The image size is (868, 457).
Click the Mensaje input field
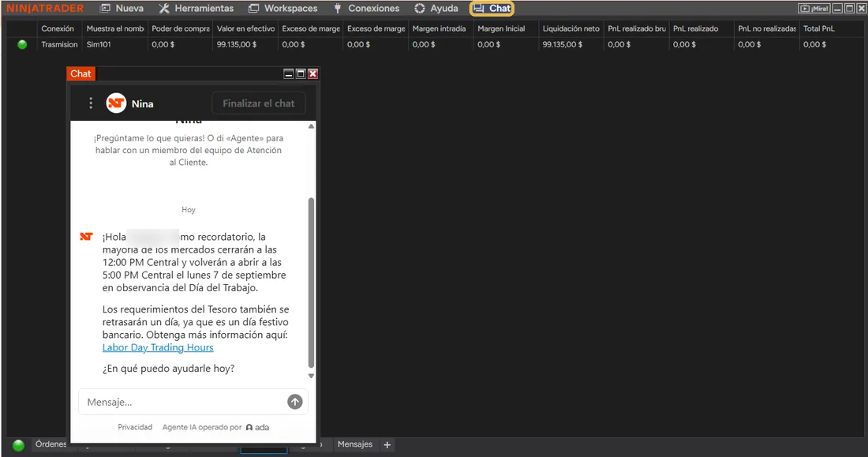point(183,403)
